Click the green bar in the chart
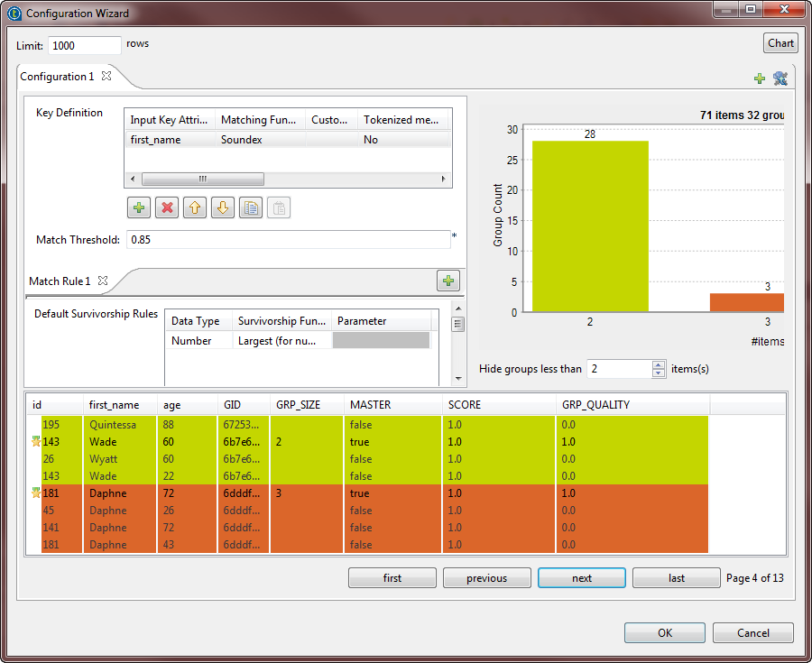 [x=590, y=226]
